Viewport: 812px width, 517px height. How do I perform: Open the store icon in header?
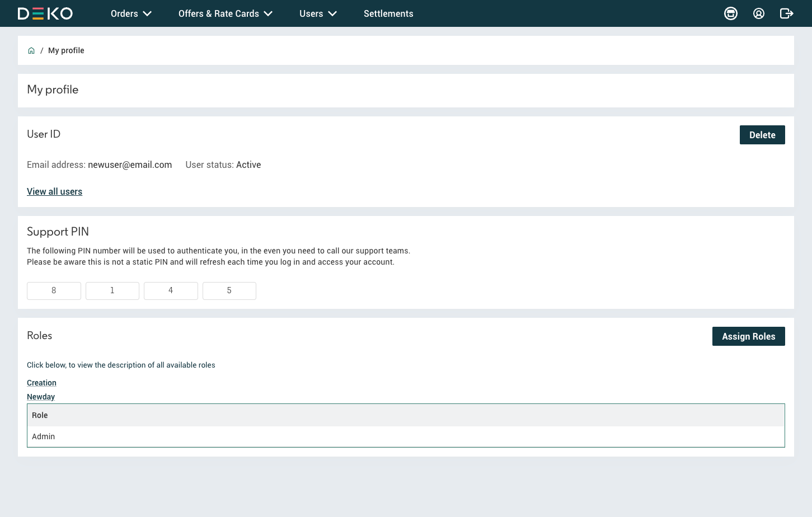[x=731, y=13]
